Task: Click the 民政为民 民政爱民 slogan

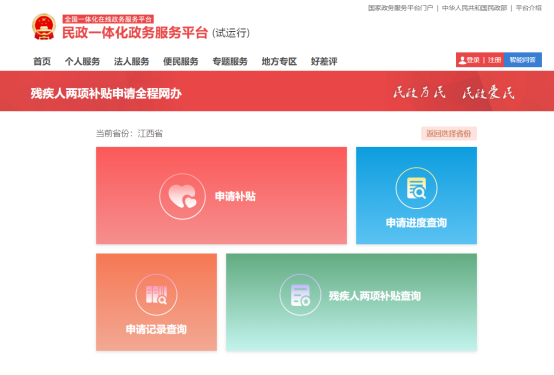Action: click(x=454, y=93)
